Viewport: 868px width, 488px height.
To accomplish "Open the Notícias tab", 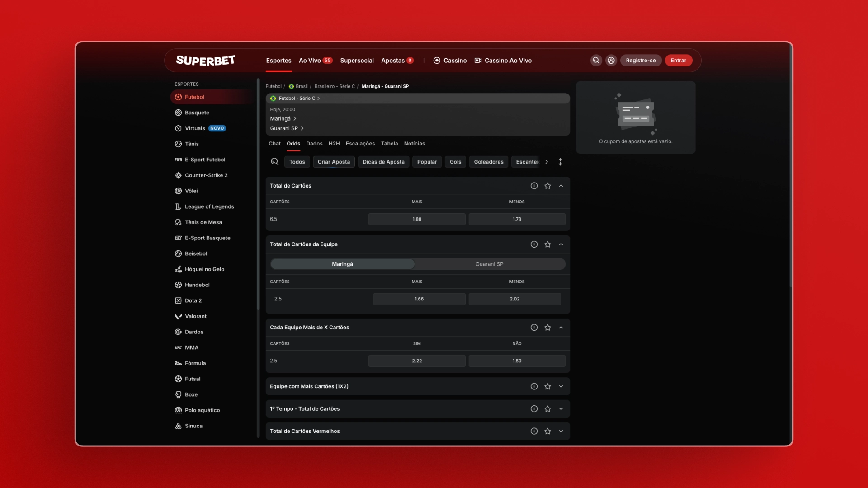I will (415, 144).
